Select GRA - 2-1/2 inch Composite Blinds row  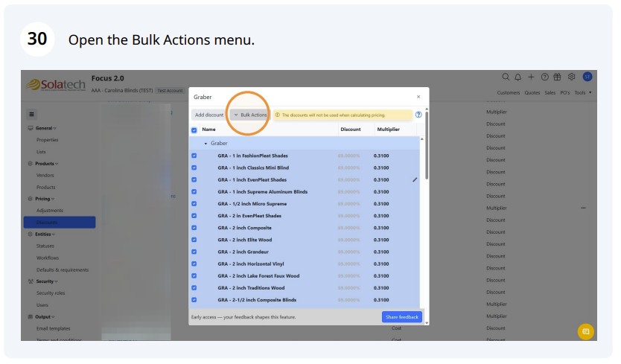304,300
